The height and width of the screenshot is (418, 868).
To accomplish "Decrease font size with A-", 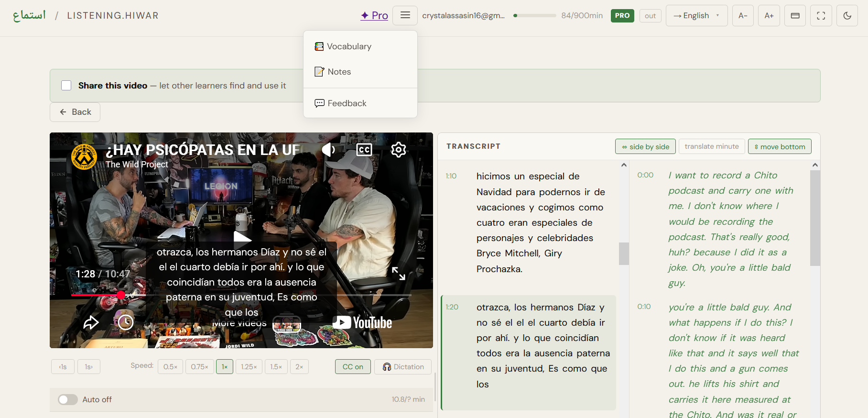I will [743, 16].
